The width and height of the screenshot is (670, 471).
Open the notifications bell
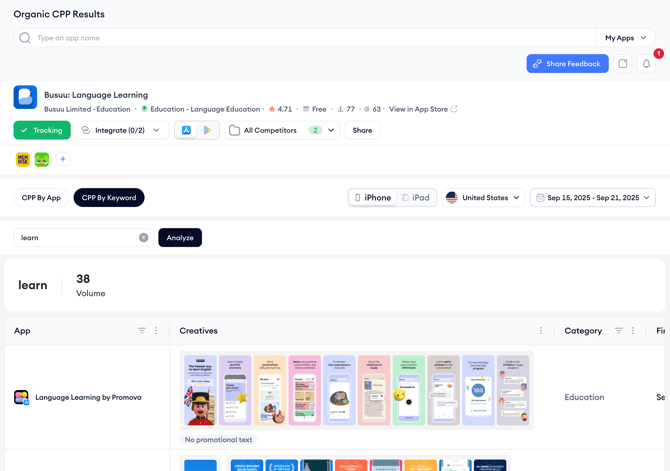646,64
